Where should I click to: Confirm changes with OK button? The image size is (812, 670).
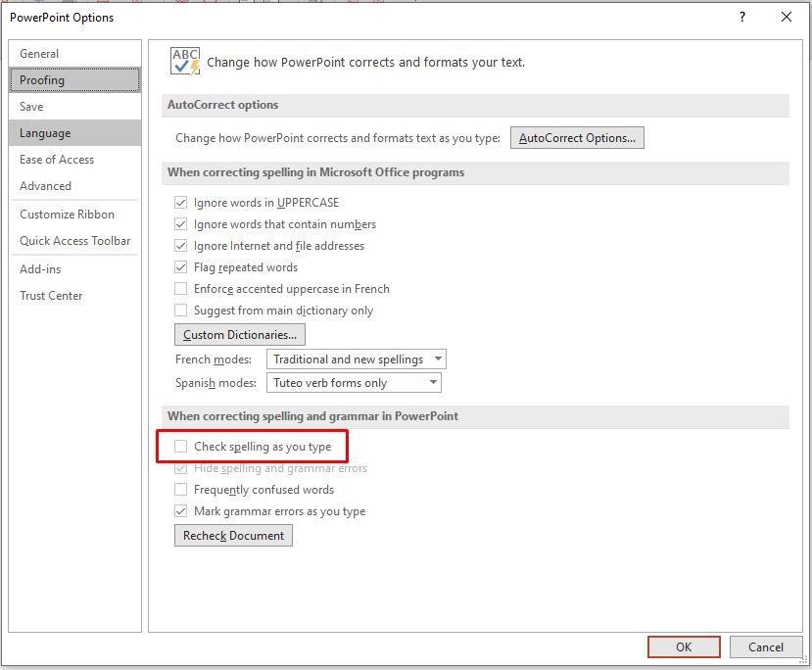[684, 647]
